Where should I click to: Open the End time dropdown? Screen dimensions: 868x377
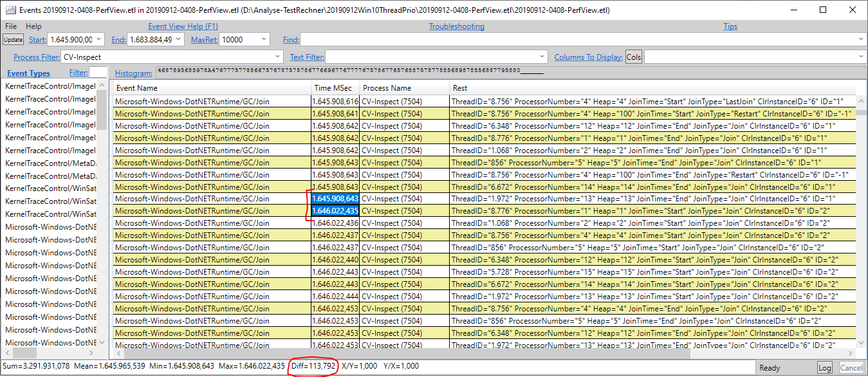pos(178,39)
